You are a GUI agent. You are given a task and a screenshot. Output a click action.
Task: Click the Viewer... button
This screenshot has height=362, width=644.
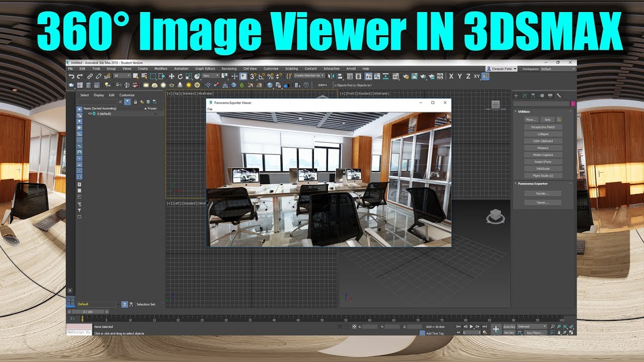click(x=543, y=203)
